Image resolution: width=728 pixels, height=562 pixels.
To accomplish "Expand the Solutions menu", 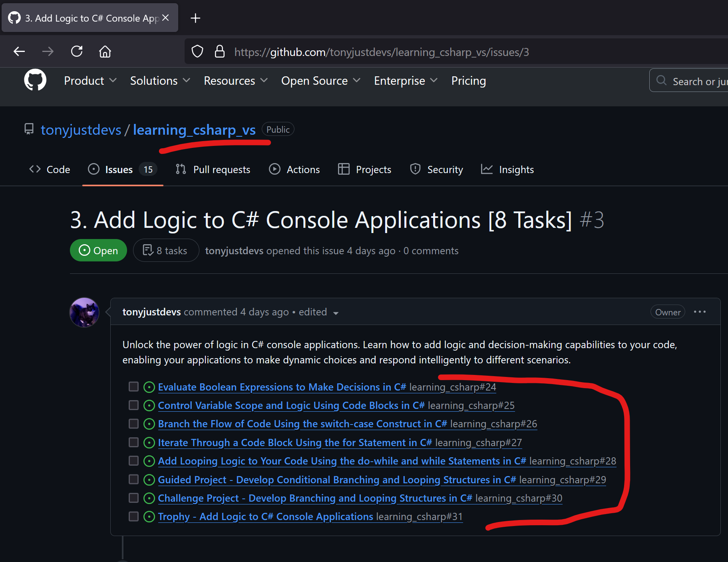I will coord(160,81).
